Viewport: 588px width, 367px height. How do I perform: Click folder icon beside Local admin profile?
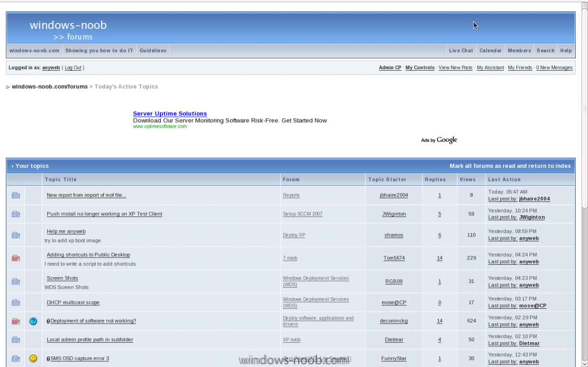(16, 340)
